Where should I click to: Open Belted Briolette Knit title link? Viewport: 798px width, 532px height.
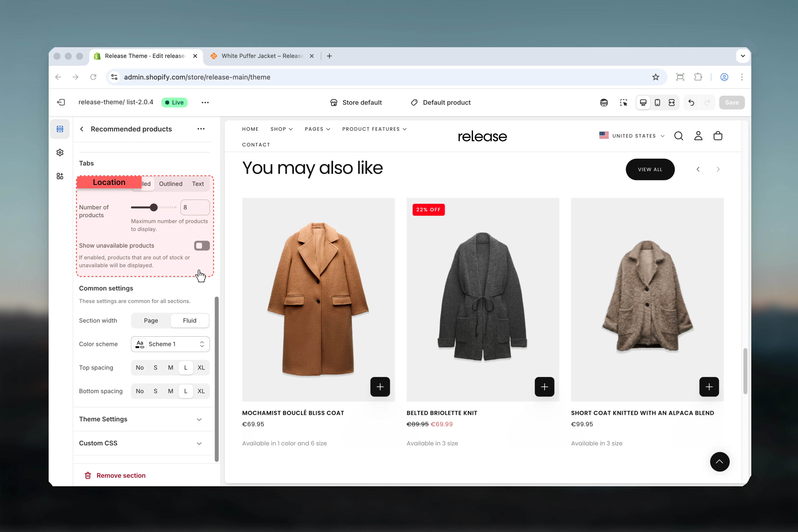click(x=442, y=413)
